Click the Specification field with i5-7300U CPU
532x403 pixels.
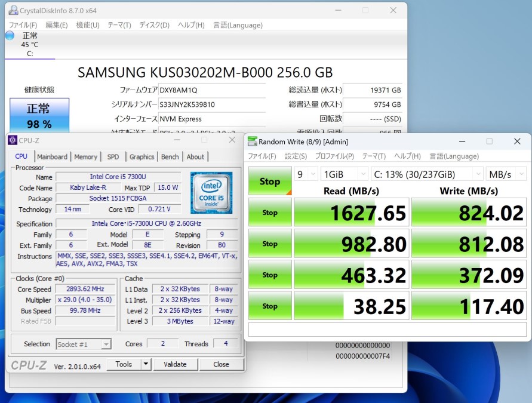146,223
